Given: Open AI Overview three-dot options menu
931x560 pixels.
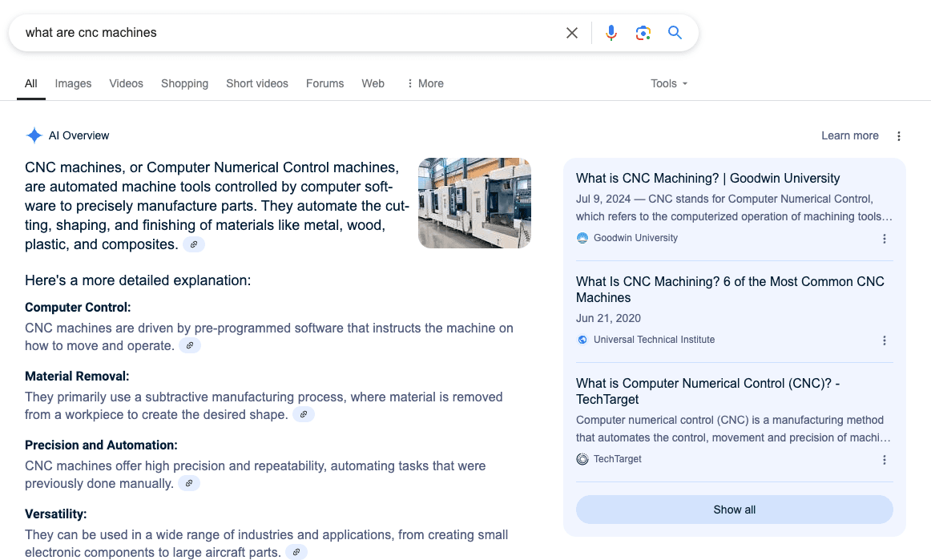Looking at the screenshot, I should 898,136.
